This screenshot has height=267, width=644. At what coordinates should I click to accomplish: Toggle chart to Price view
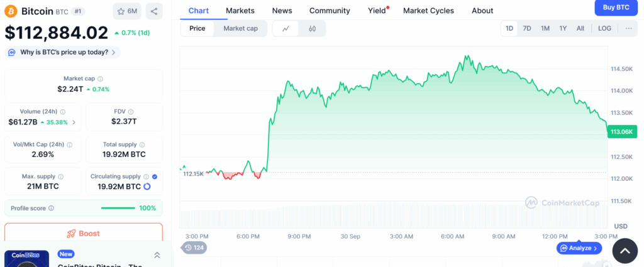[197, 28]
